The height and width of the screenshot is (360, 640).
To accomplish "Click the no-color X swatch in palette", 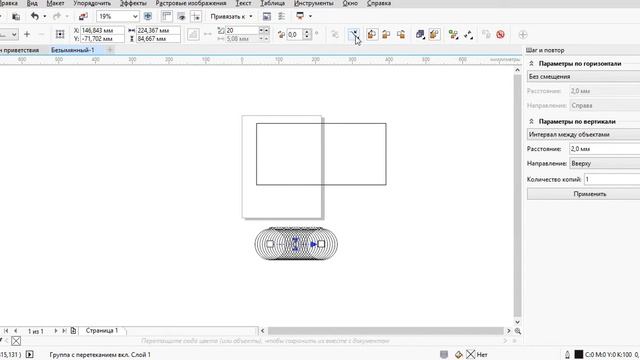I will coord(16,341).
